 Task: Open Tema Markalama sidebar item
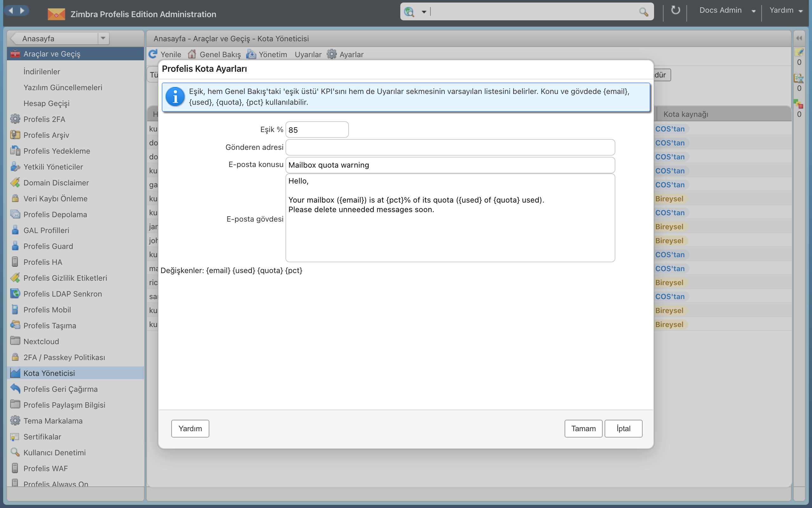coord(76,421)
